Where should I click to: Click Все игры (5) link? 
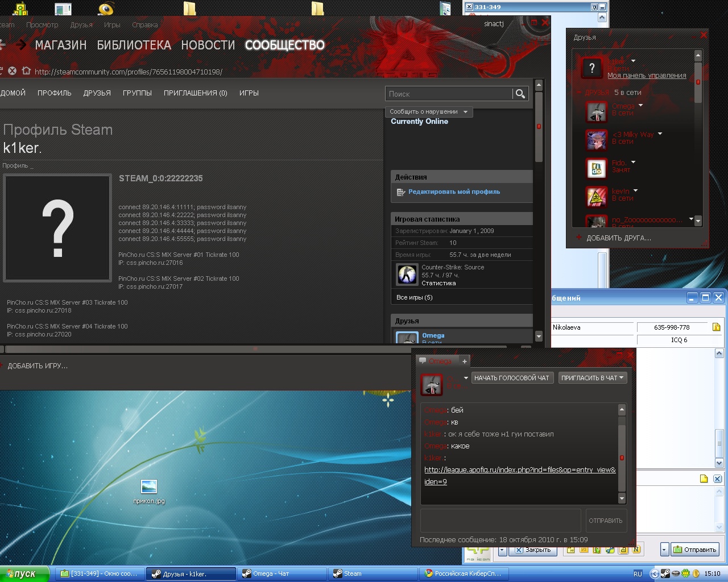coord(414,297)
